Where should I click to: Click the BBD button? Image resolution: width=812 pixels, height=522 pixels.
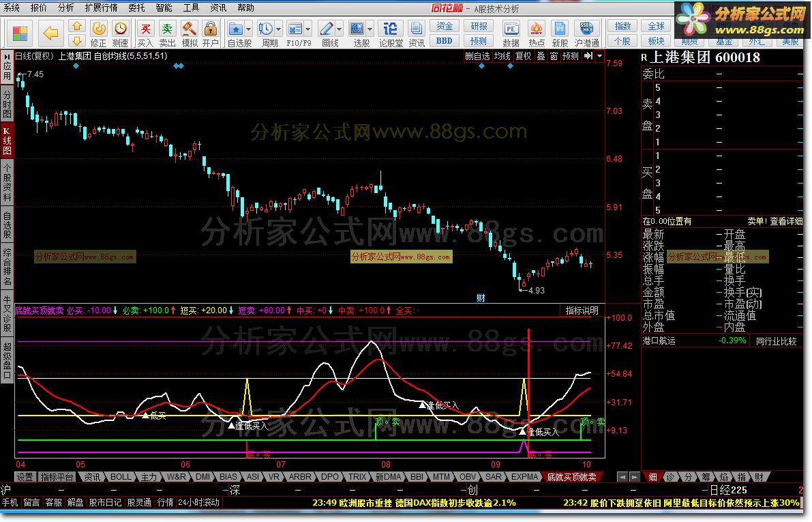(445, 41)
